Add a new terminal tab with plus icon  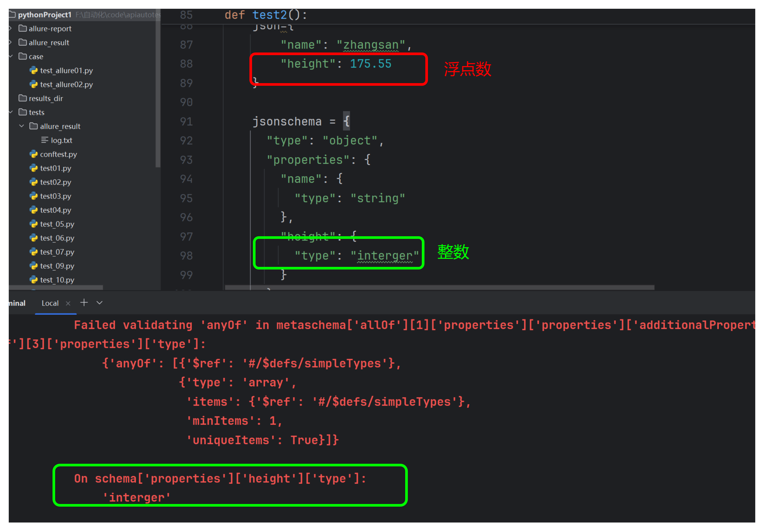pyautogui.click(x=84, y=303)
